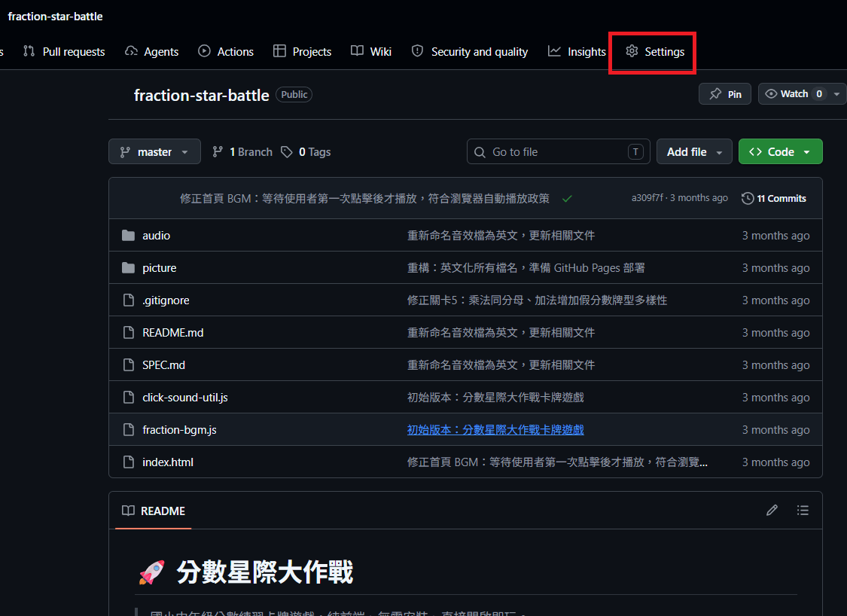Open the latest commit message about BGM
Image resolution: width=847 pixels, height=616 pixels.
pos(364,198)
